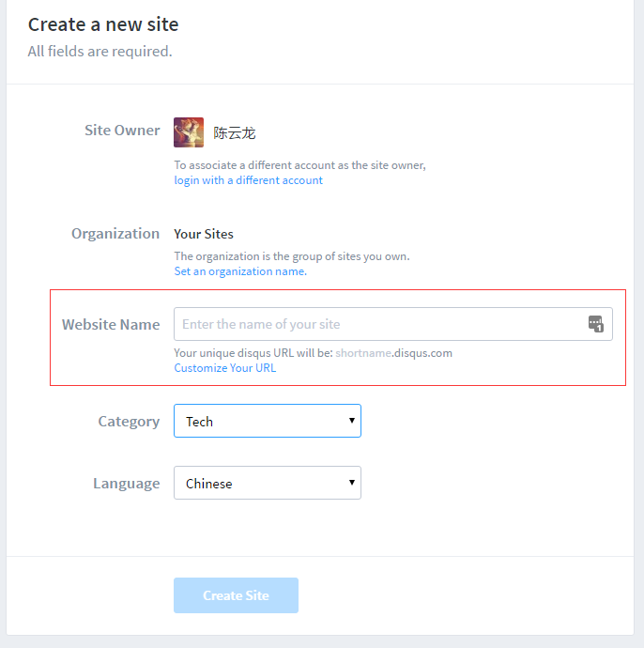Click the Create Site button

(236, 595)
